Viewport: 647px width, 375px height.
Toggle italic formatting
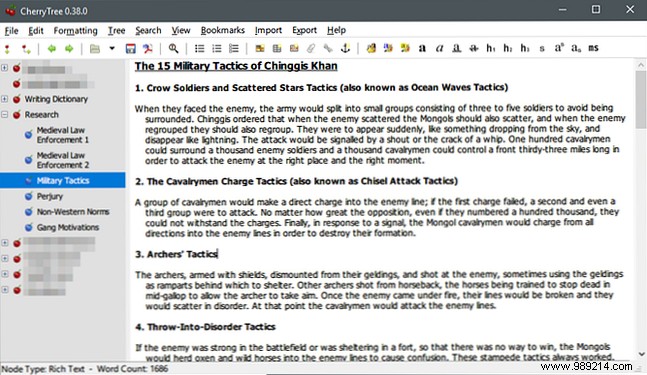[x=439, y=48]
